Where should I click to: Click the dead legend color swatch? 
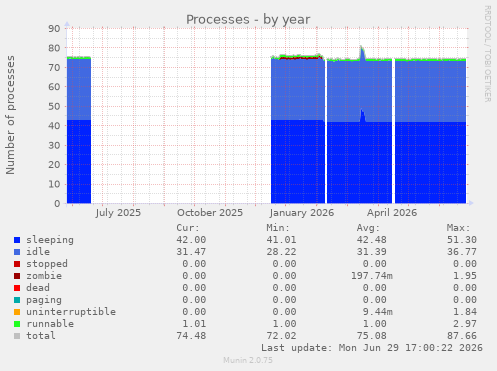coord(17,288)
